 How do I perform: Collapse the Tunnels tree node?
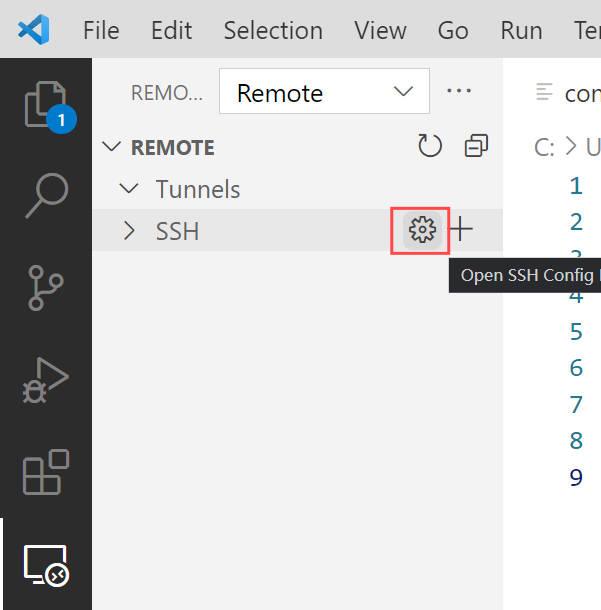click(129, 189)
